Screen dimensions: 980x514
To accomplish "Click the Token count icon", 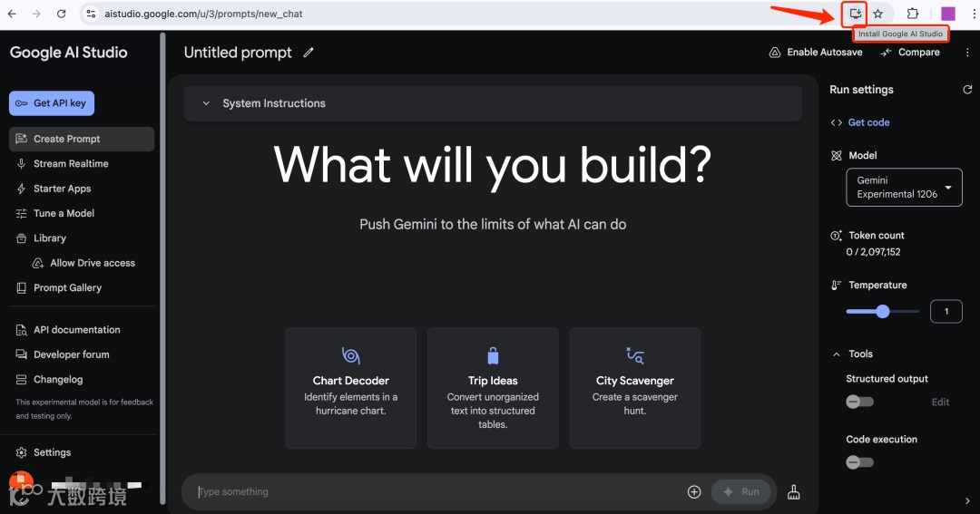I will (836, 236).
